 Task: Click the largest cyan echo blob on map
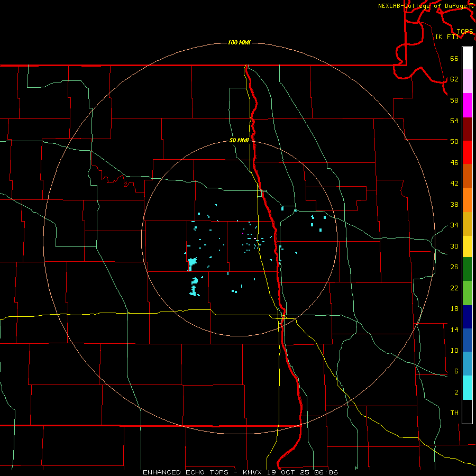(x=193, y=262)
